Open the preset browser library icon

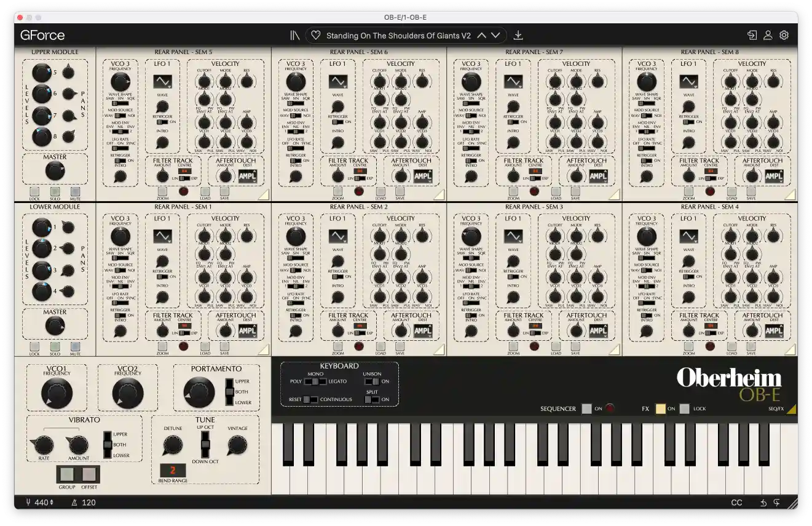tap(295, 36)
